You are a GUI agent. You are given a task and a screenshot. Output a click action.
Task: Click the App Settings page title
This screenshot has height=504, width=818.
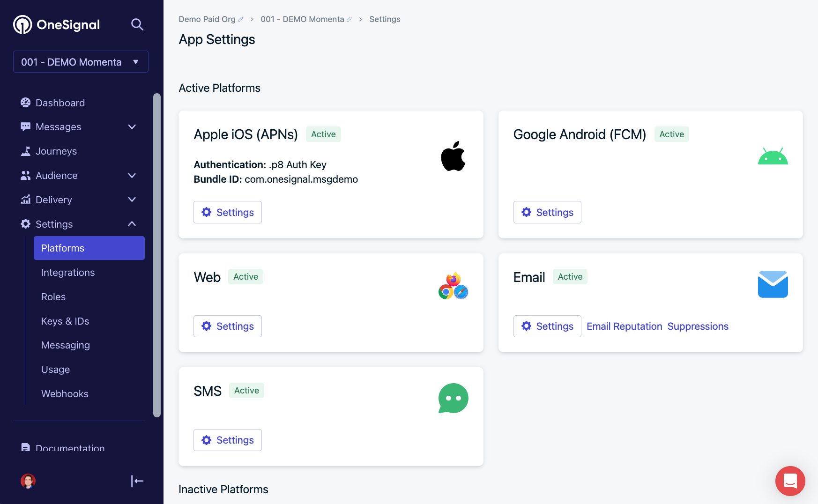point(217,40)
